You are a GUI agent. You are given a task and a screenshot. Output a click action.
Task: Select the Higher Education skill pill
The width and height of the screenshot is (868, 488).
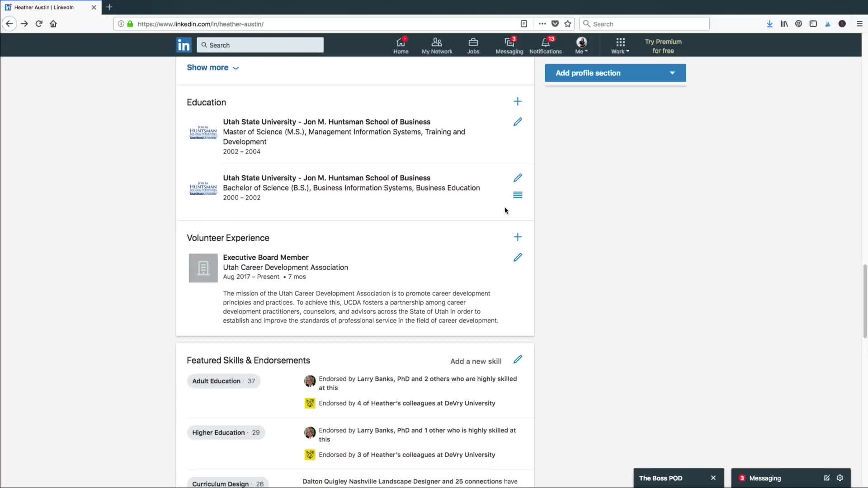[x=226, y=432]
